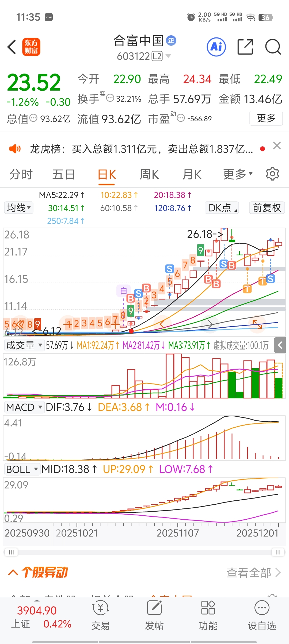Open the 龙虎榜 news ticker text
The width and height of the screenshot is (289, 644).
[142, 149]
